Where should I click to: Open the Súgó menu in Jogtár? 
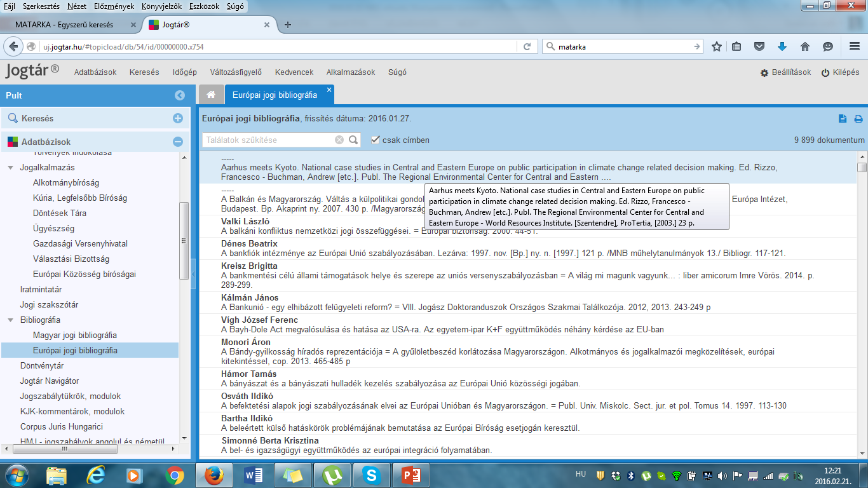[x=397, y=72]
